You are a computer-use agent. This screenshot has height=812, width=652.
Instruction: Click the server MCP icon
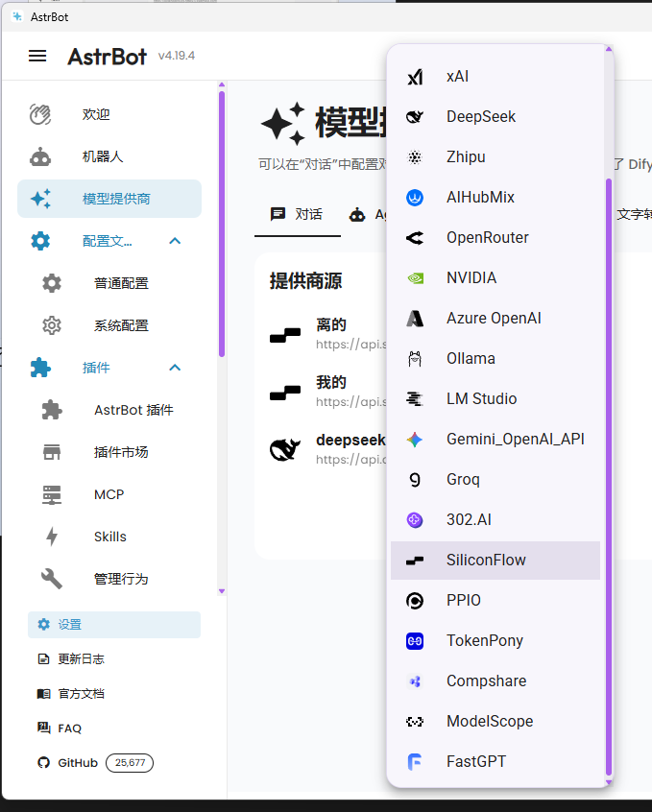click(51, 494)
